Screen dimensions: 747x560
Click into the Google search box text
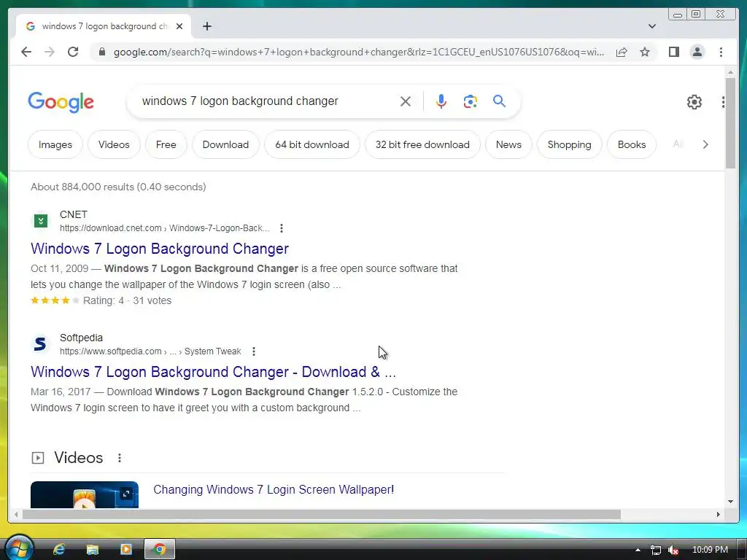(240, 101)
